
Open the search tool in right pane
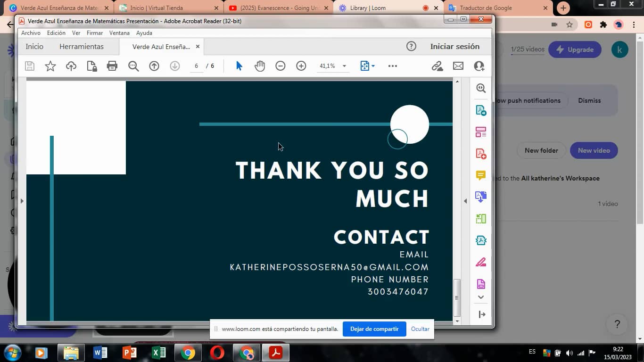click(481, 88)
